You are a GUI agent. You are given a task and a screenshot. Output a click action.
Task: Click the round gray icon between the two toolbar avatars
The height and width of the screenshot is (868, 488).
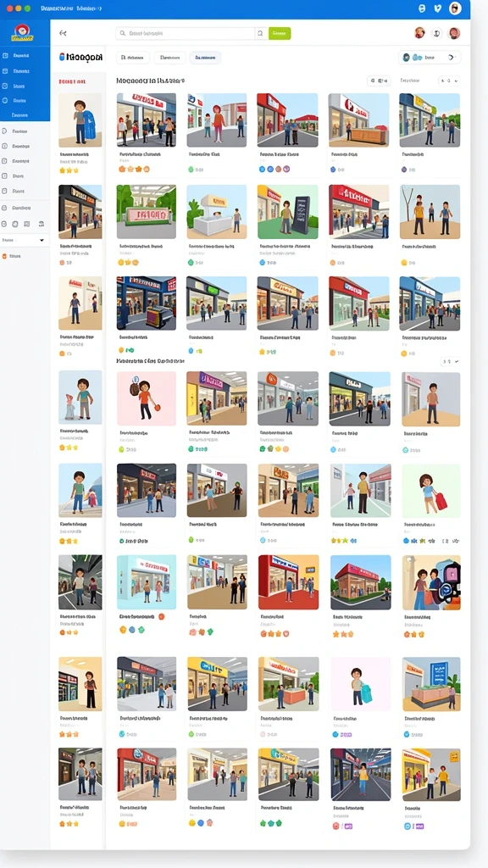436,33
